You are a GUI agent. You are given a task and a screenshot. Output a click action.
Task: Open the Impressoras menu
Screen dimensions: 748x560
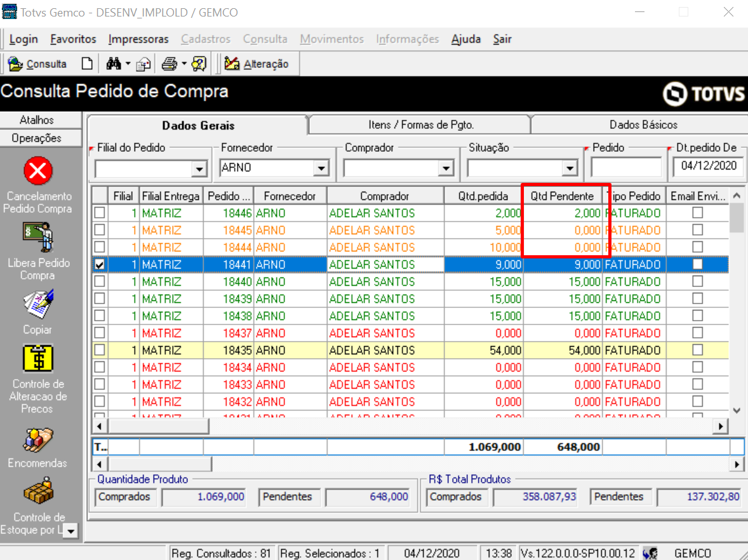pos(138,39)
